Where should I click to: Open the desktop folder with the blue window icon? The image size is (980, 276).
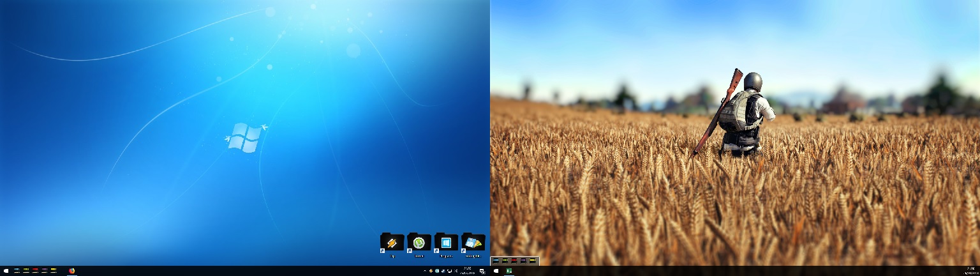coord(446,243)
